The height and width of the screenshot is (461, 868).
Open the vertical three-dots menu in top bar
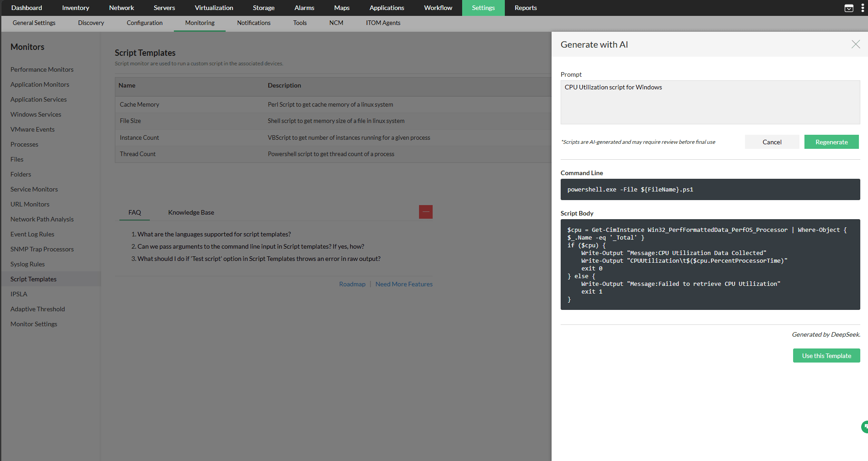pos(863,8)
